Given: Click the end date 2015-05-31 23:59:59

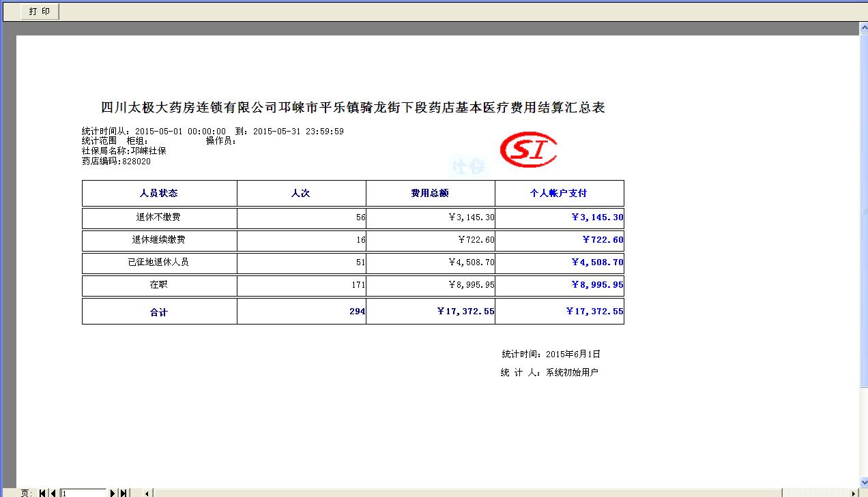Looking at the screenshot, I should click(x=298, y=132).
